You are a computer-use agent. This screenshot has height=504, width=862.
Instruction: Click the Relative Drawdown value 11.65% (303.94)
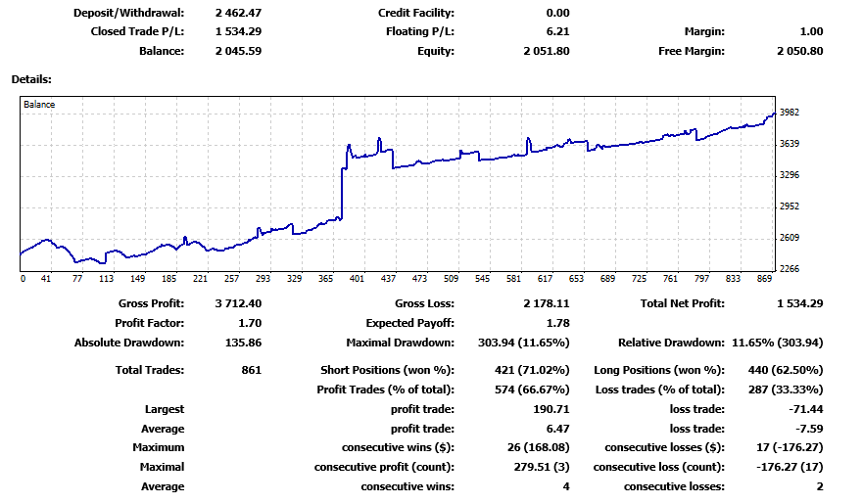[x=778, y=343]
